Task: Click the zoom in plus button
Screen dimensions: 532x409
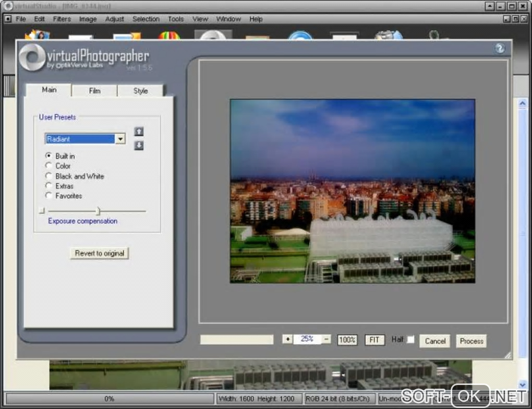Action: pos(287,339)
